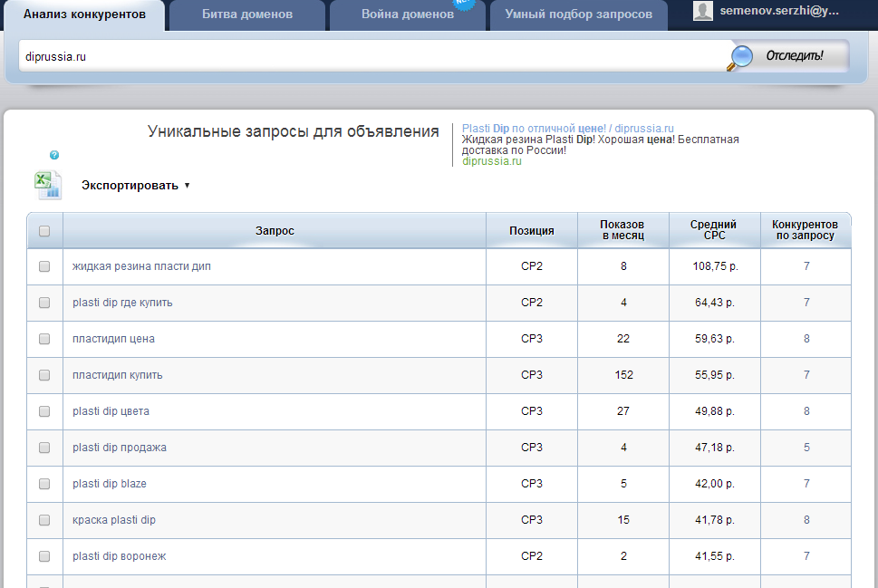Image resolution: width=878 pixels, height=588 pixels.
Task: Click the 55,95 р. CPC value
Action: [715, 375]
